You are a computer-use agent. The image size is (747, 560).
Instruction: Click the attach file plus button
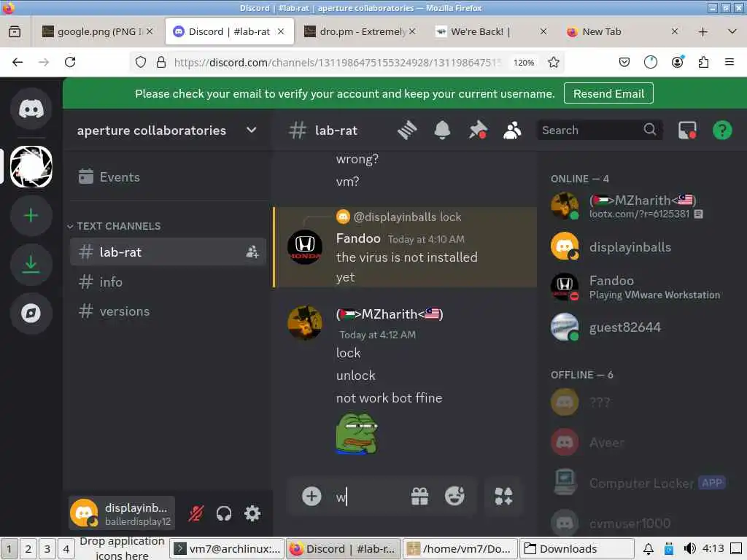[x=311, y=496]
